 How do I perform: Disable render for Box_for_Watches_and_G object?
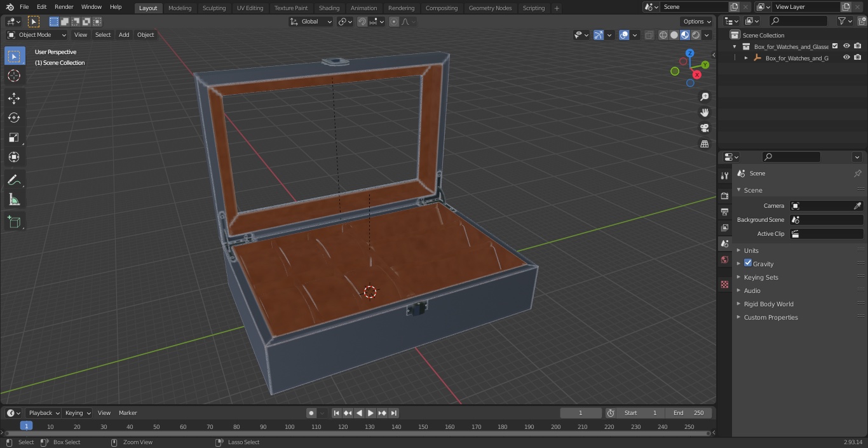(x=858, y=58)
